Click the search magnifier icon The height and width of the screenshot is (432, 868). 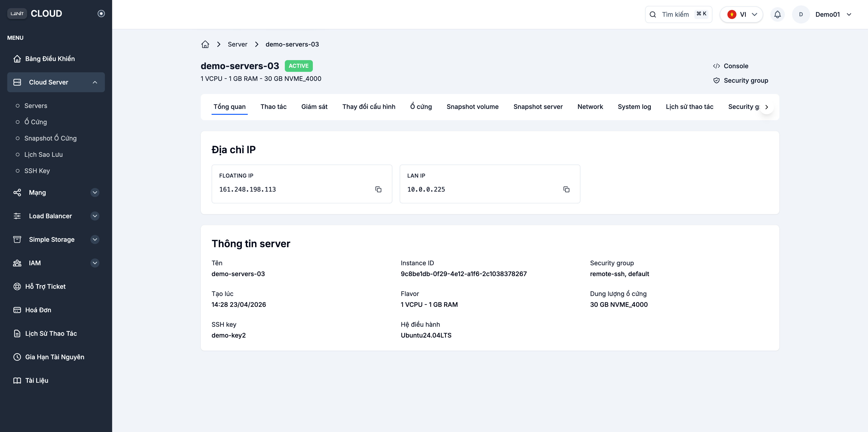[x=653, y=14]
